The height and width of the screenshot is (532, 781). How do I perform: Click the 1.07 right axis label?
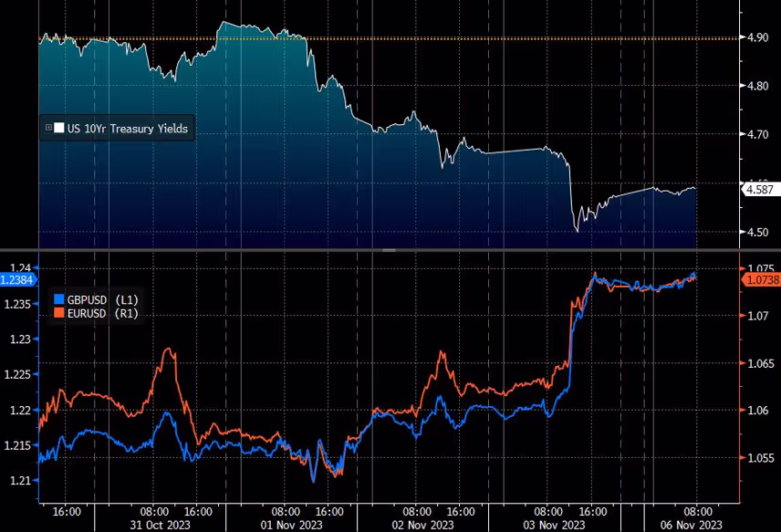pyautogui.click(x=757, y=316)
